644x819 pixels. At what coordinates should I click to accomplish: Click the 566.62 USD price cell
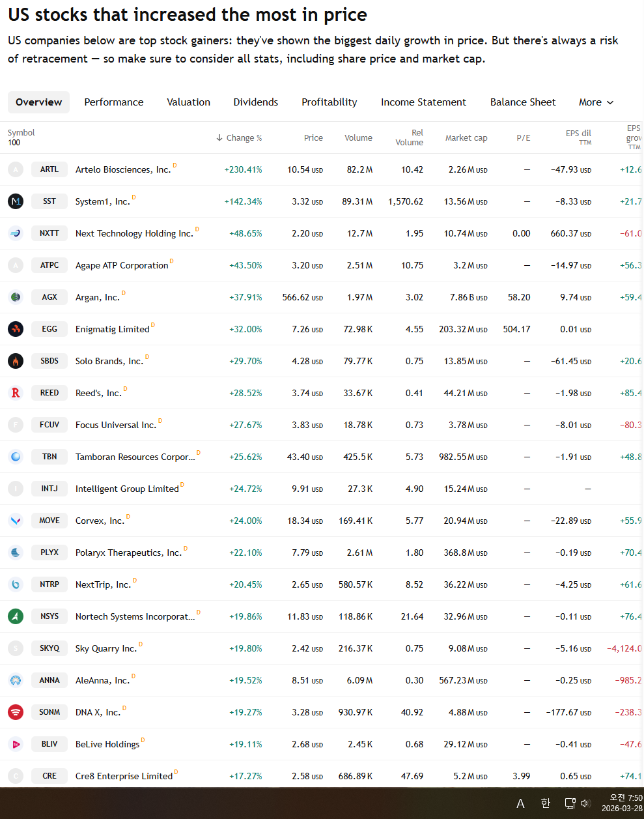point(303,297)
